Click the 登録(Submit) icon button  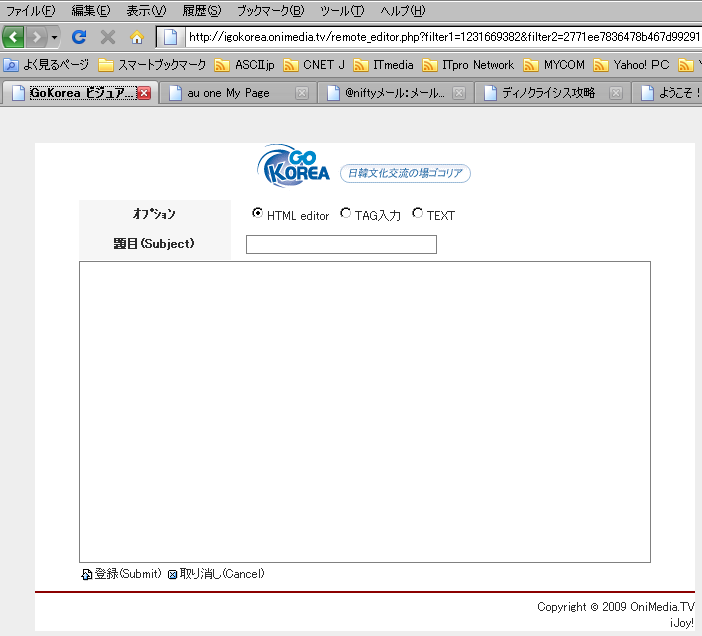pyautogui.click(x=87, y=574)
